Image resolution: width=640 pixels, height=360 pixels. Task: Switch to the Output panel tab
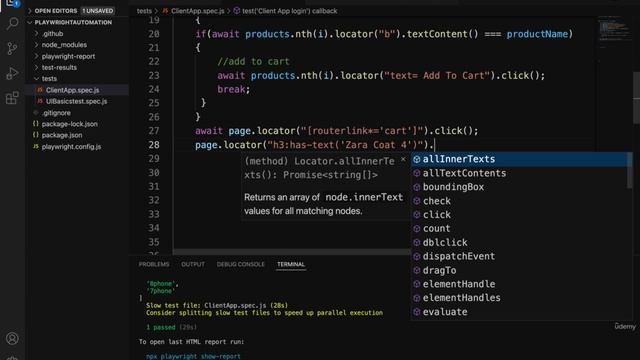point(193,264)
